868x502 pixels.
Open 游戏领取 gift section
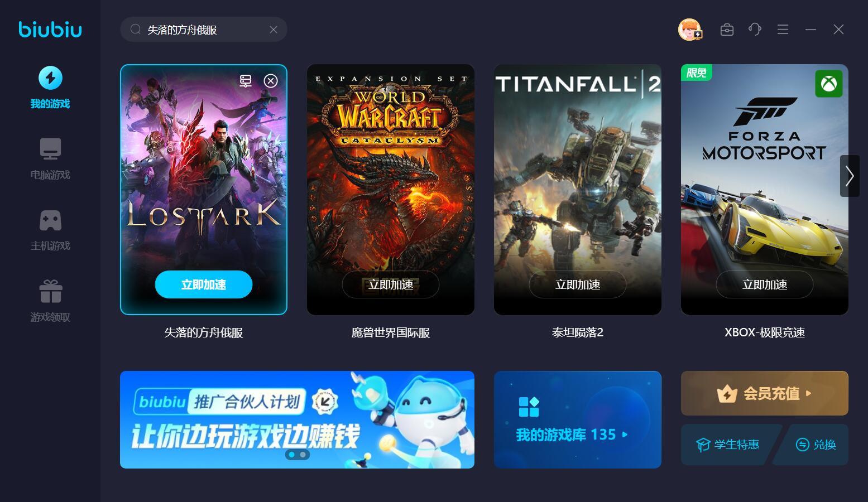[50, 301]
